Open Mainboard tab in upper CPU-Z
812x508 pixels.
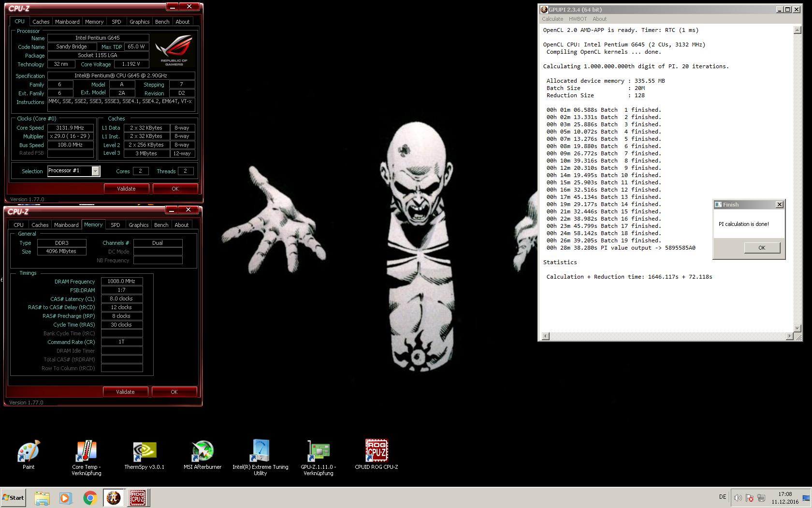tap(67, 22)
